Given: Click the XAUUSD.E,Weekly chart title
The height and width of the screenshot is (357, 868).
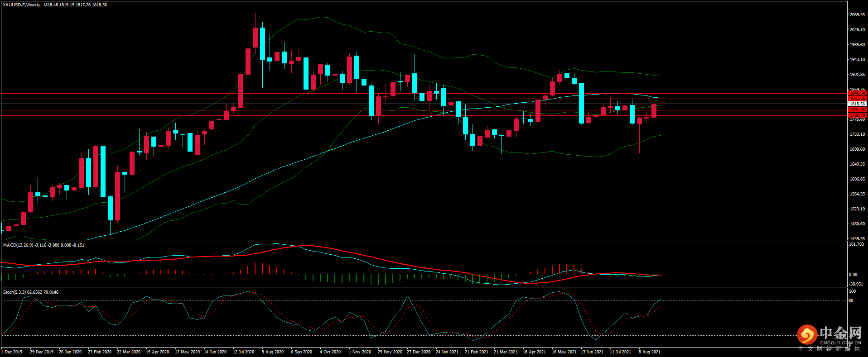Looking at the screenshot, I should pos(22,5).
